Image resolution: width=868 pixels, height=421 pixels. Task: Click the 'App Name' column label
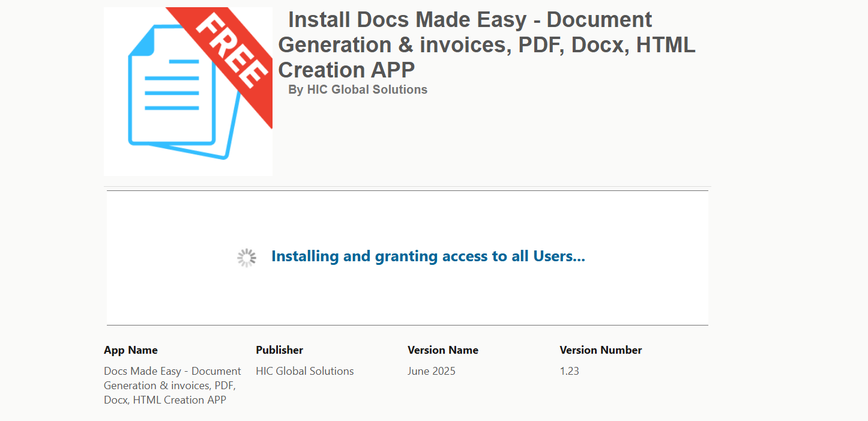click(x=131, y=350)
